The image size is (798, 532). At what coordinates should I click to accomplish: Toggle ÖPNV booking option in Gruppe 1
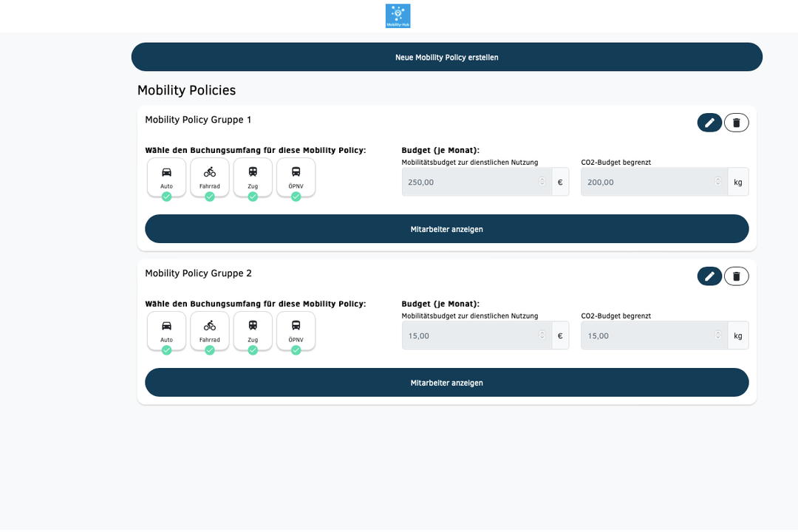296,177
